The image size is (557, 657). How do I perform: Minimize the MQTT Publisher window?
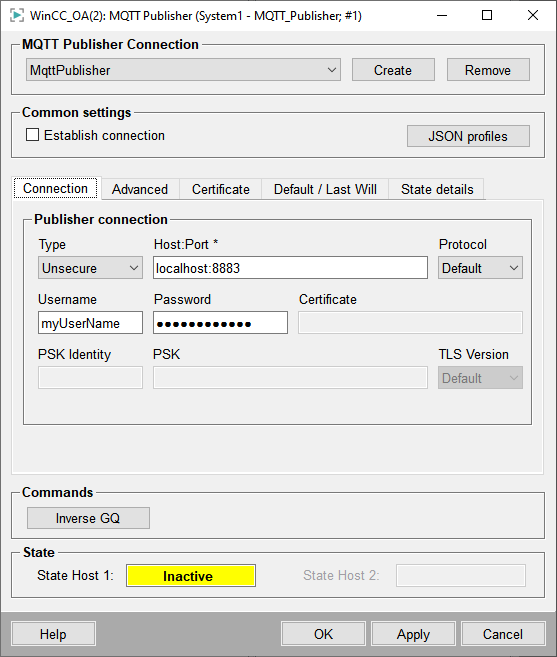(x=442, y=16)
